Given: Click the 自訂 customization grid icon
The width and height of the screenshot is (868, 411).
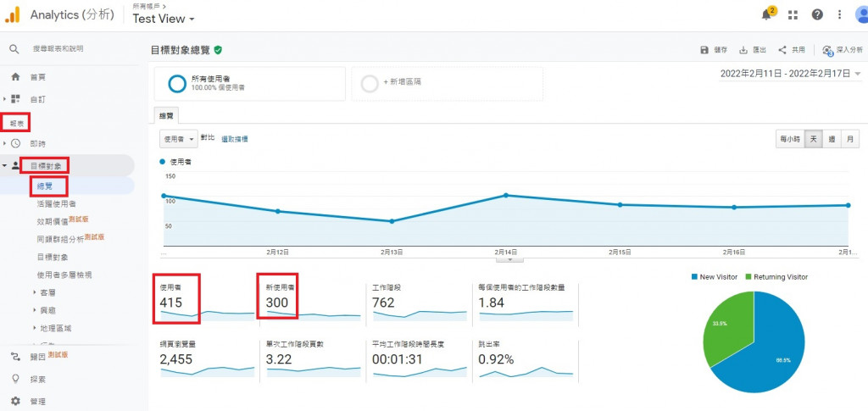Looking at the screenshot, I should 15,99.
